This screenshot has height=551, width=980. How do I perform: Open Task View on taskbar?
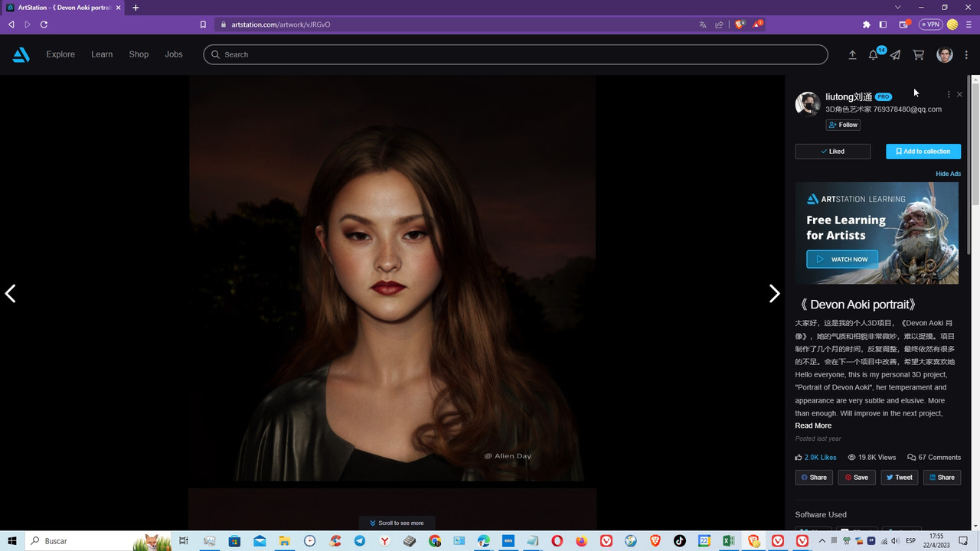coord(184,541)
